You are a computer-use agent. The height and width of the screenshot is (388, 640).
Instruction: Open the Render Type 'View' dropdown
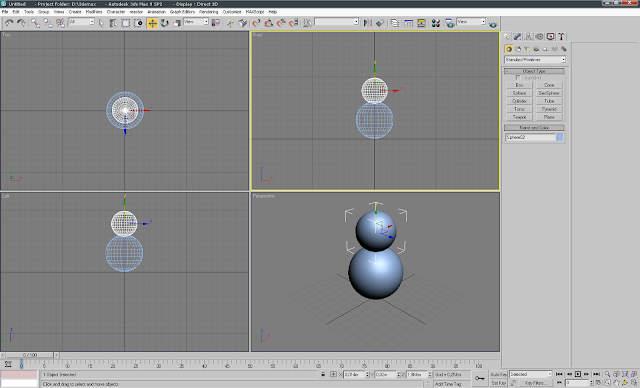(x=471, y=22)
